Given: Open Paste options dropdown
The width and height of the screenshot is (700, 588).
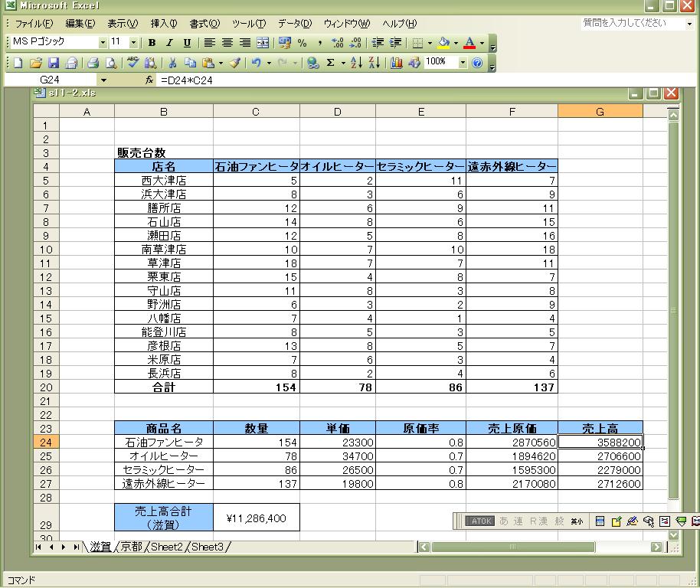Looking at the screenshot, I should pyautogui.click(x=221, y=64).
